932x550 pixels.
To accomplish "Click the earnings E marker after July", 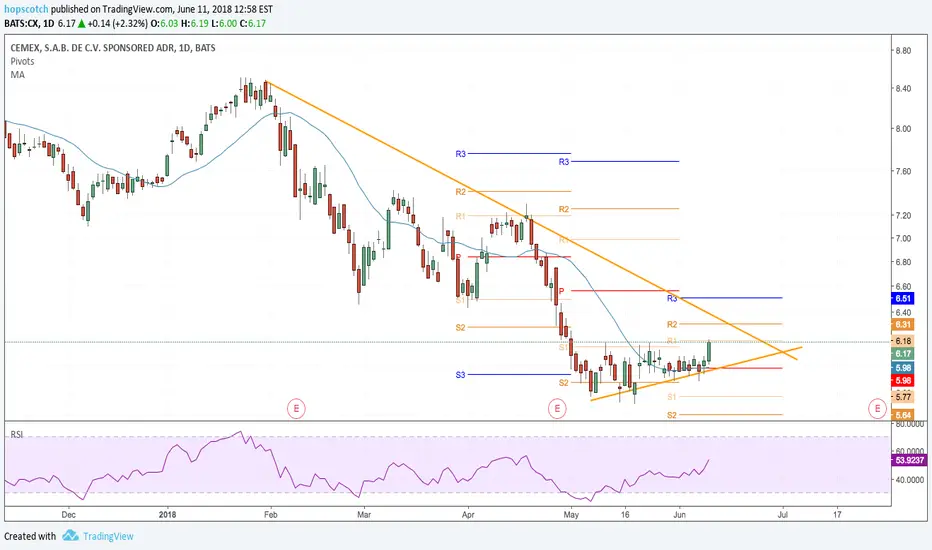I will tap(877, 408).
